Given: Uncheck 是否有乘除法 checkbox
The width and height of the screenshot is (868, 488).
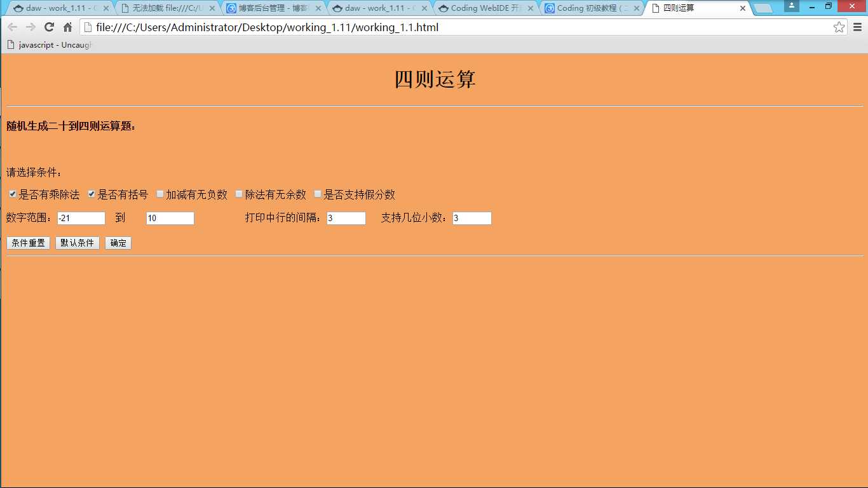Looking at the screenshot, I should 13,194.
